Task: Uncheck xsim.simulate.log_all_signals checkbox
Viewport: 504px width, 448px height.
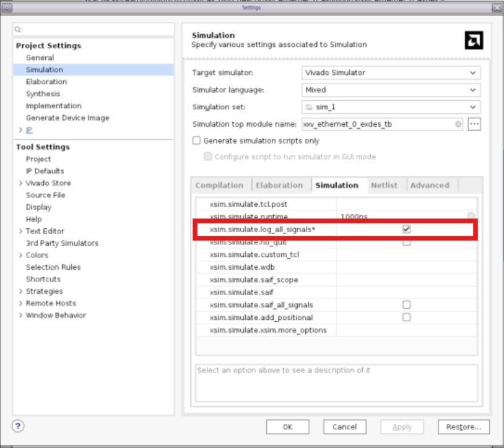Action: 406,229
